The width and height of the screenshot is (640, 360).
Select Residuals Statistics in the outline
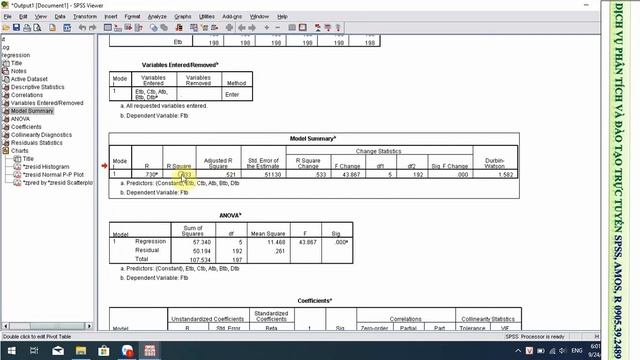click(37, 142)
